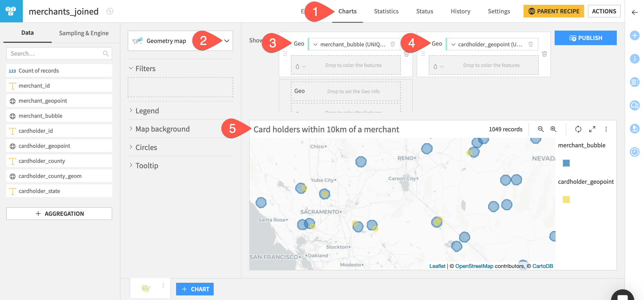Refresh the chart data
This screenshot has height=300, width=644.
[x=578, y=129]
